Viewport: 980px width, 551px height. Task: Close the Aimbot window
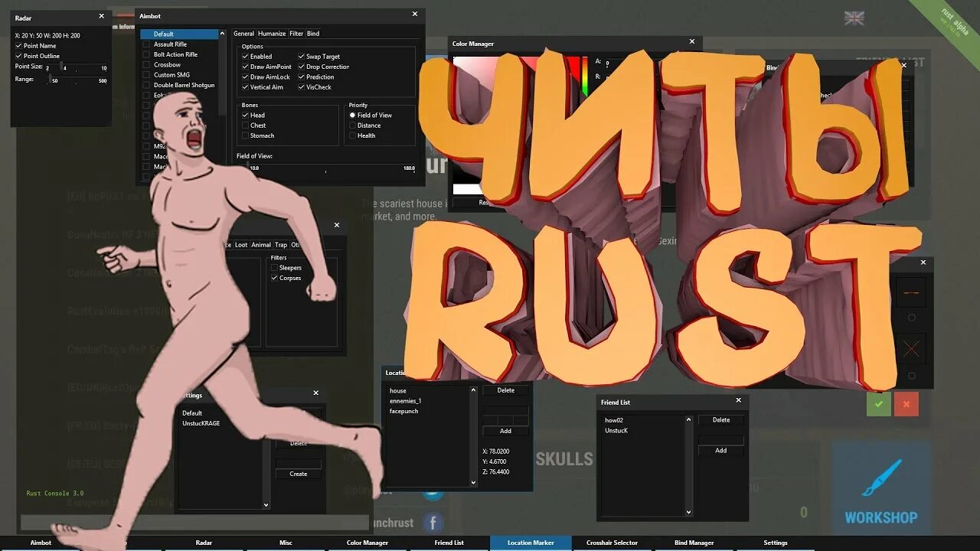[x=415, y=14]
